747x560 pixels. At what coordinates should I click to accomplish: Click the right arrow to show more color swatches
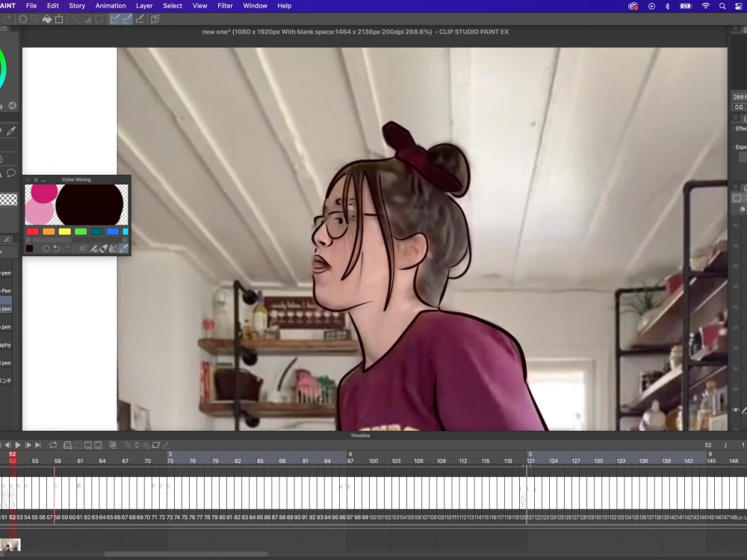click(x=125, y=240)
